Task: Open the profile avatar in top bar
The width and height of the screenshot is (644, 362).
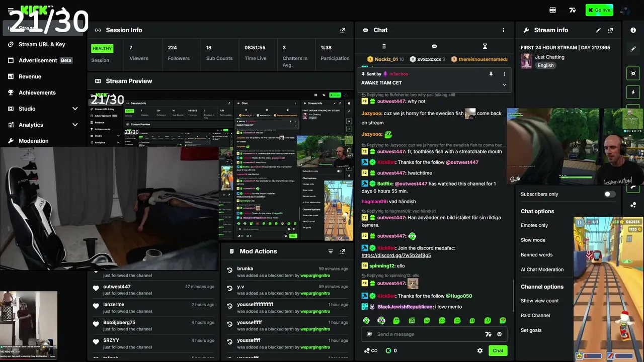Action: coord(625,10)
